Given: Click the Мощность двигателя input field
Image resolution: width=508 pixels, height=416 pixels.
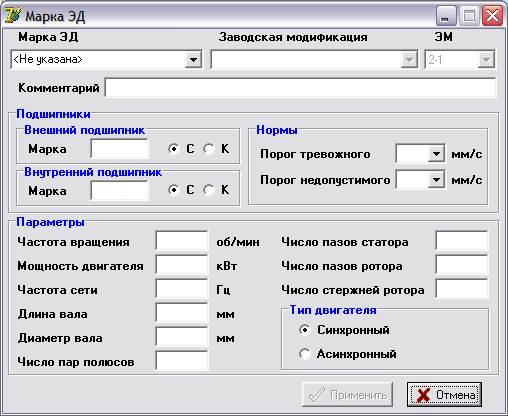Looking at the screenshot, I should (x=182, y=265).
